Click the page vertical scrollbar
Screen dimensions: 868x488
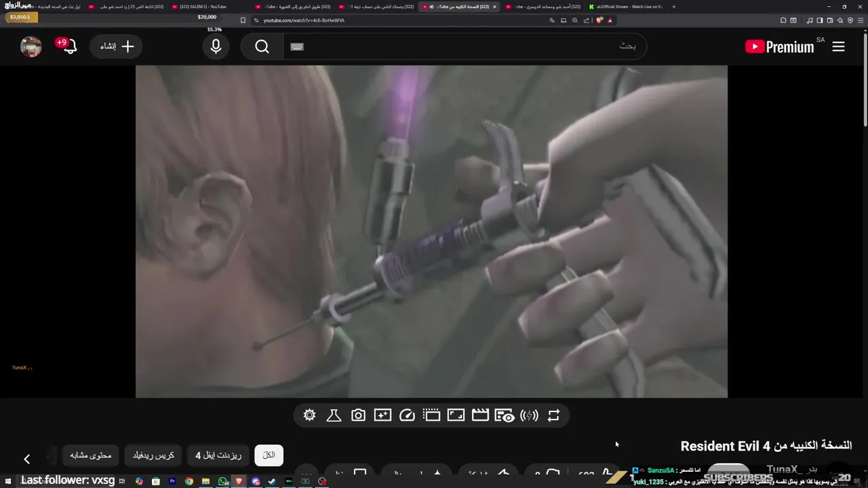[x=865, y=81]
